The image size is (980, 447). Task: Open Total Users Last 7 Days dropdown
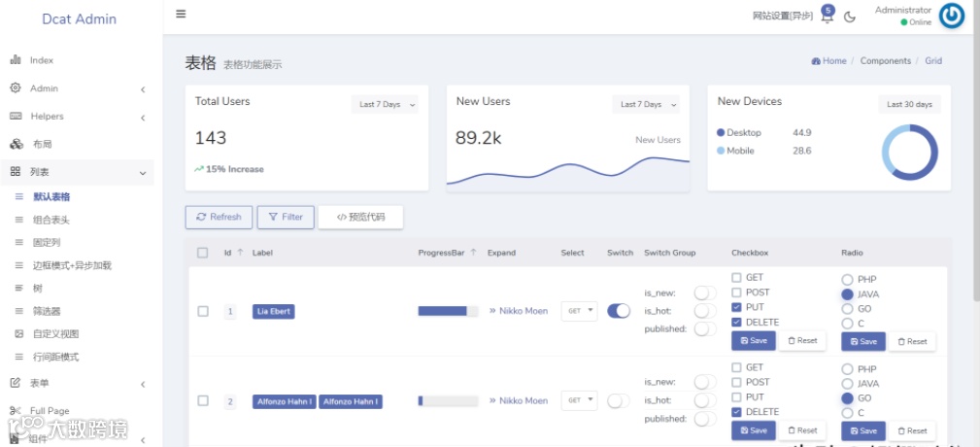(x=385, y=104)
